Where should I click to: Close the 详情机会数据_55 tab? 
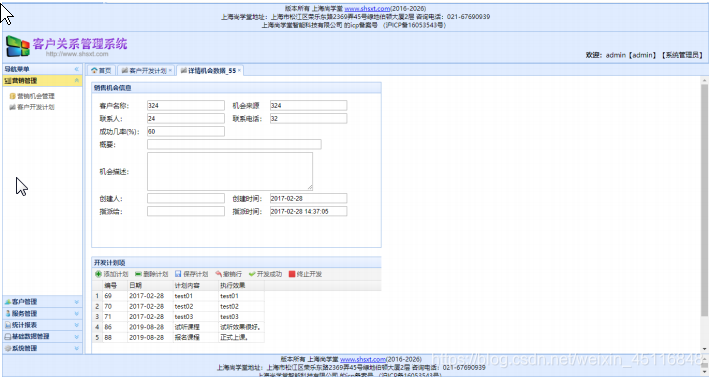[239, 71]
